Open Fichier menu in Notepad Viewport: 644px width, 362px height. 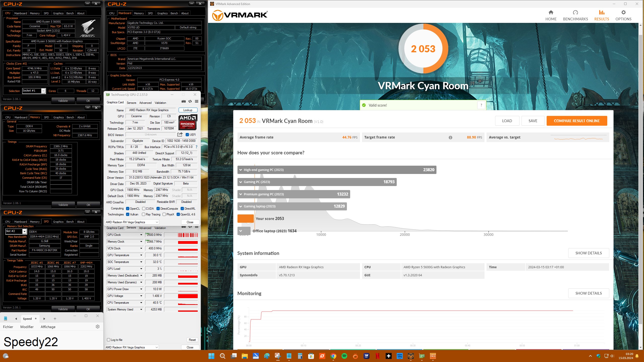pyautogui.click(x=8, y=327)
